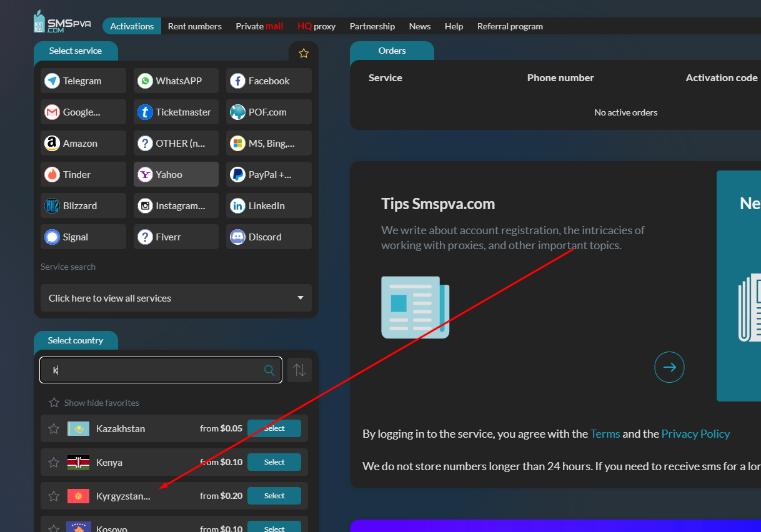The width and height of the screenshot is (761, 532).
Task: Select the Discord service
Action: pyautogui.click(x=269, y=237)
